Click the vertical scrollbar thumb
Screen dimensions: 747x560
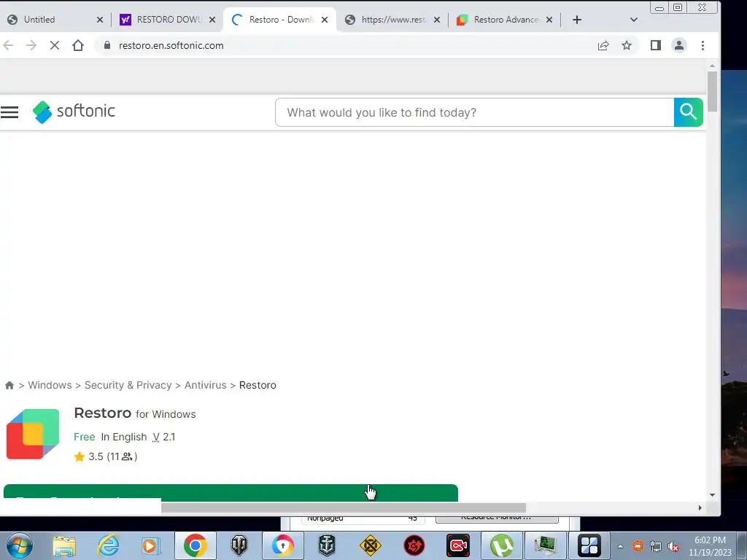pyautogui.click(x=712, y=91)
